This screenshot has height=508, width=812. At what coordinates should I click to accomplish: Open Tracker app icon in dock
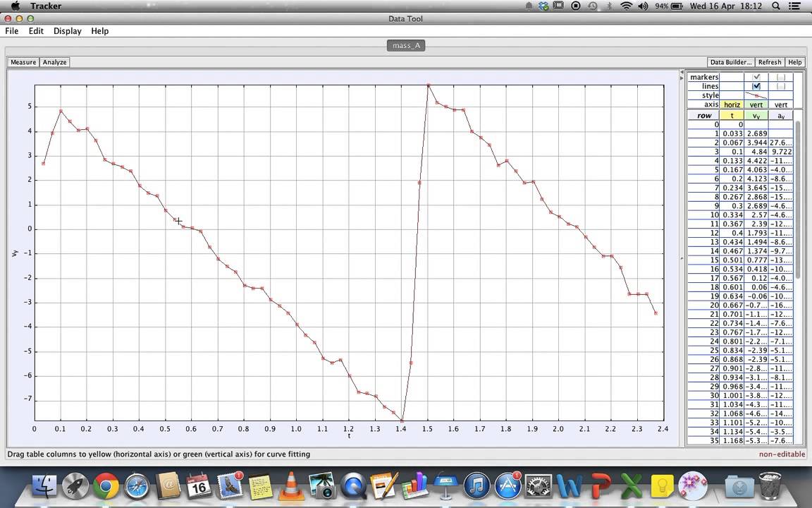694,485
